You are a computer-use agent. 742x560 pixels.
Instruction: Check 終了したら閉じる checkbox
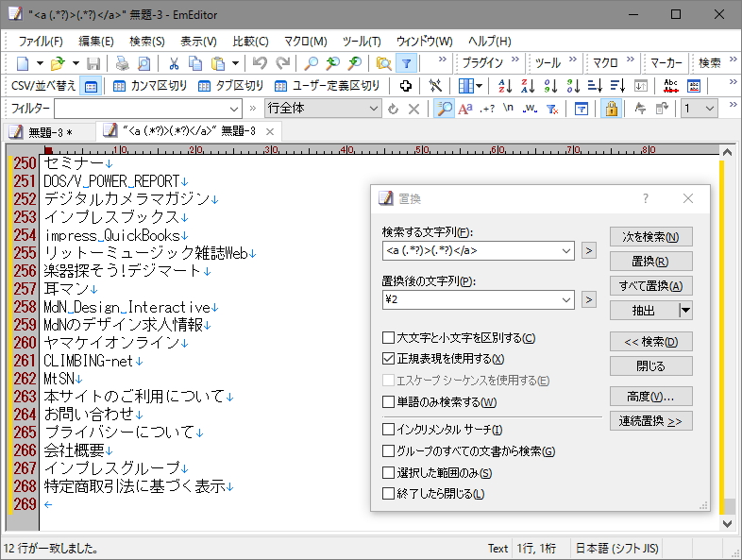[x=388, y=493]
